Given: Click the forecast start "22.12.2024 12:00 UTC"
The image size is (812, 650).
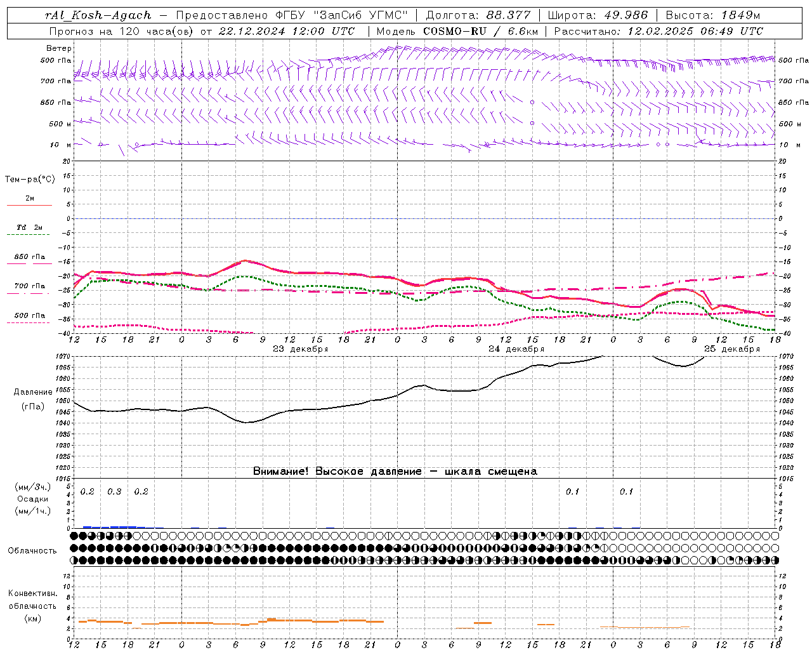Looking at the screenshot, I should [286, 31].
